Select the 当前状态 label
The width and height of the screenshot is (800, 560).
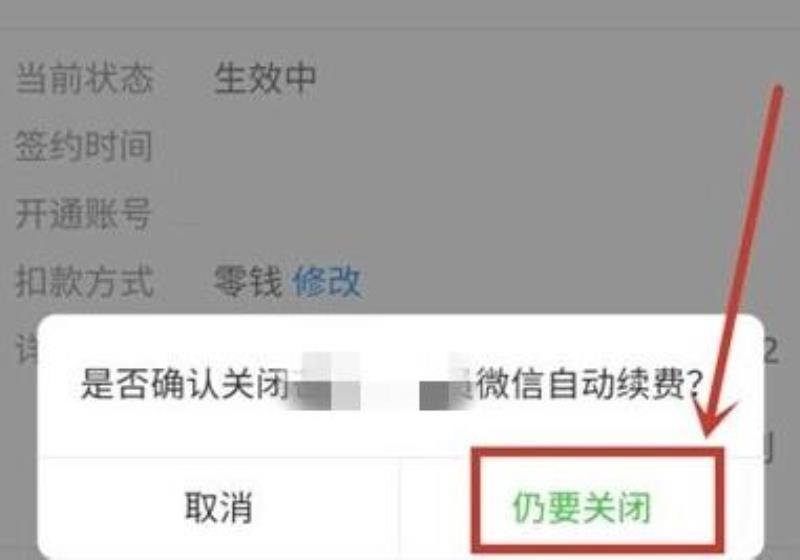click(84, 79)
